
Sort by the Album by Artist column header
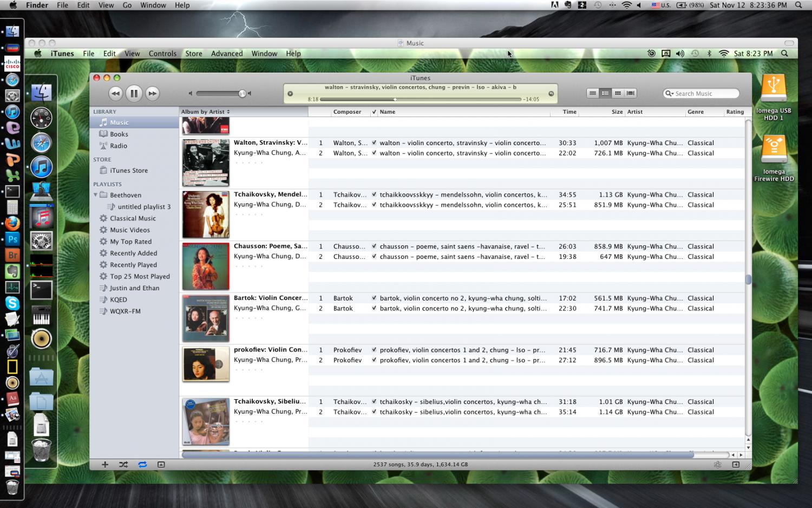[x=244, y=112]
